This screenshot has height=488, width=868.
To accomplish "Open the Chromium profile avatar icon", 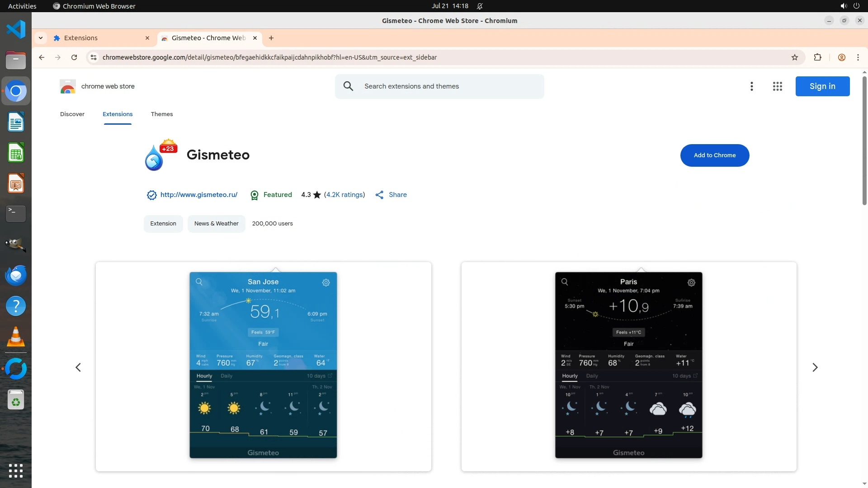I will point(841,57).
